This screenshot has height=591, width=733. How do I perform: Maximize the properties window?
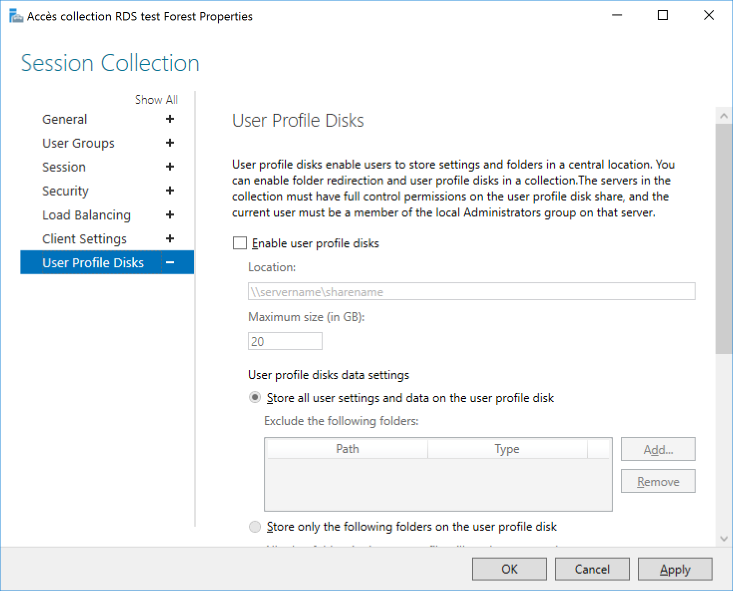point(663,15)
